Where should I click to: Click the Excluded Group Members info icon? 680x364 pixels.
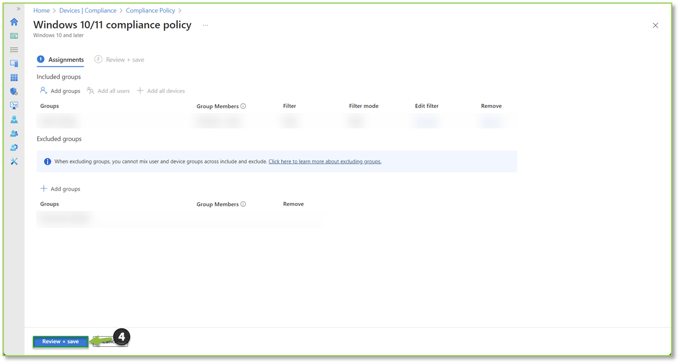[x=243, y=204]
